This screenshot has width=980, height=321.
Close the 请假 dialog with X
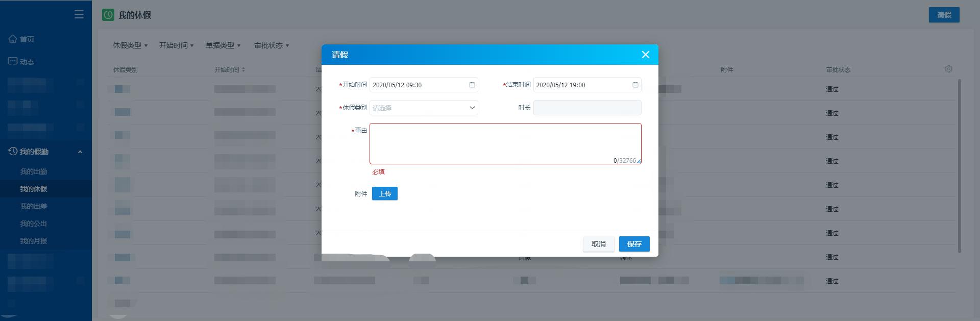646,55
